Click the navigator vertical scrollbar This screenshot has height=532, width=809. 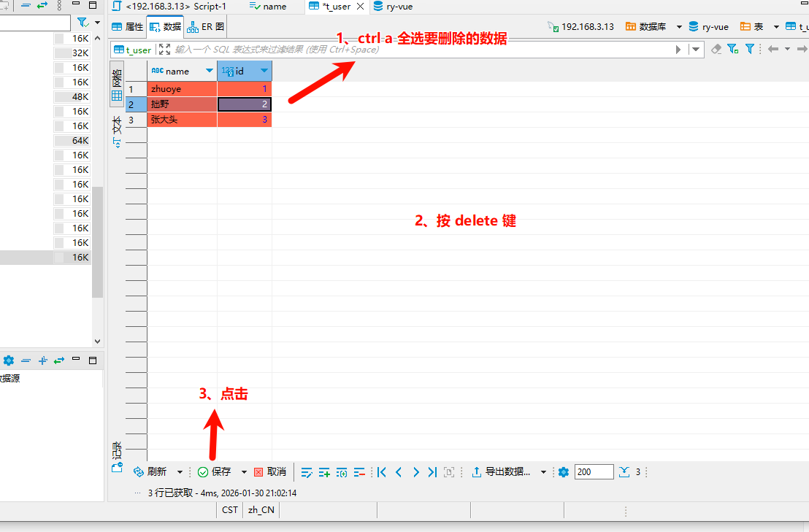pyautogui.click(x=98, y=242)
